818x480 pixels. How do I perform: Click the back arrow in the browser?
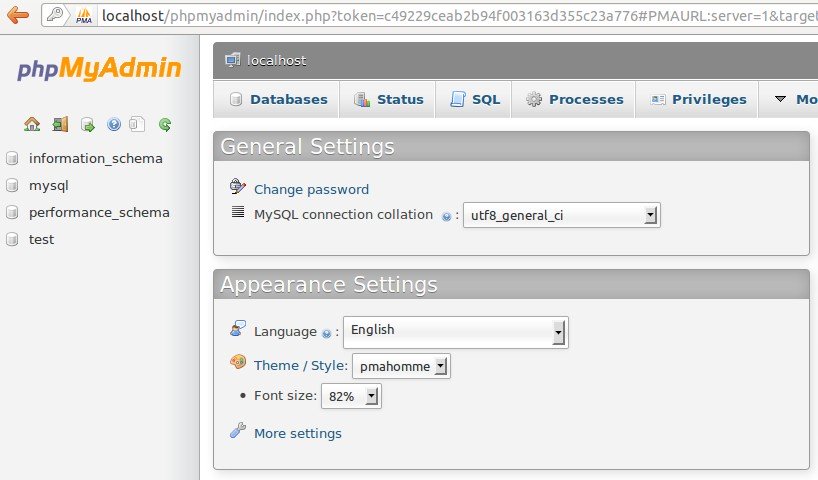pos(18,15)
